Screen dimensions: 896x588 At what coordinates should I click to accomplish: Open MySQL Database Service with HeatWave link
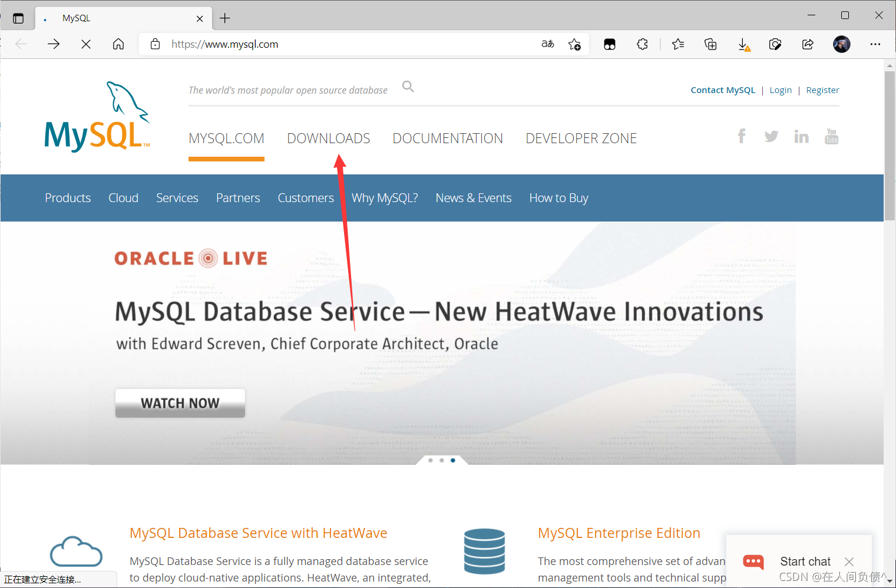258,533
